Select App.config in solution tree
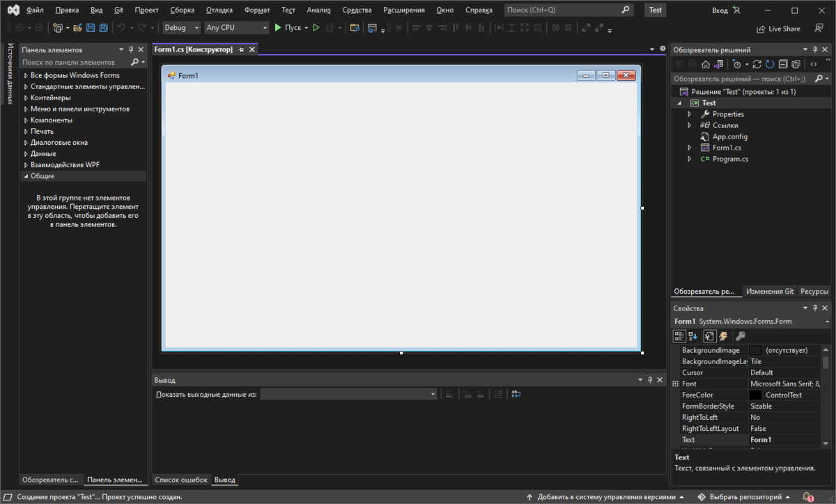The image size is (836, 504). pyautogui.click(x=730, y=136)
